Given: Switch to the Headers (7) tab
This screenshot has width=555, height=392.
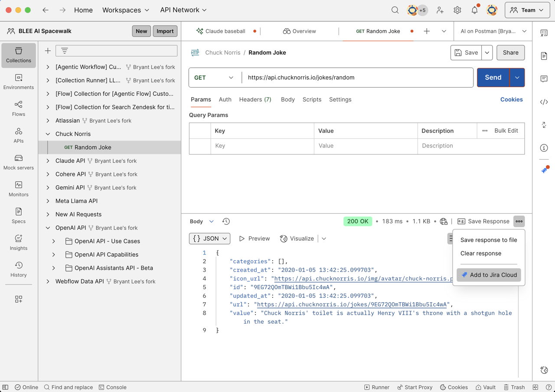Looking at the screenshot, I should tap(255, 99).
